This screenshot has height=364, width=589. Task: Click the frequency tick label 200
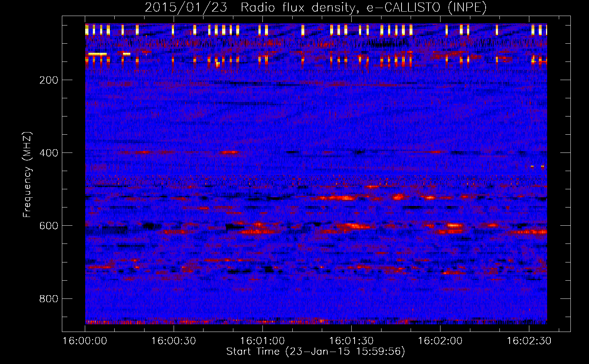tap(49, 80)
